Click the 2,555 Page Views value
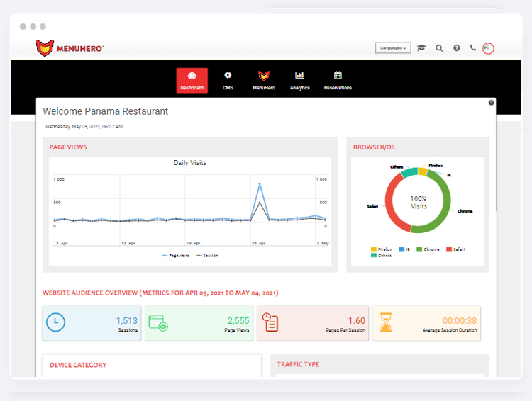 pyautogui.click(x=238, y=321)
